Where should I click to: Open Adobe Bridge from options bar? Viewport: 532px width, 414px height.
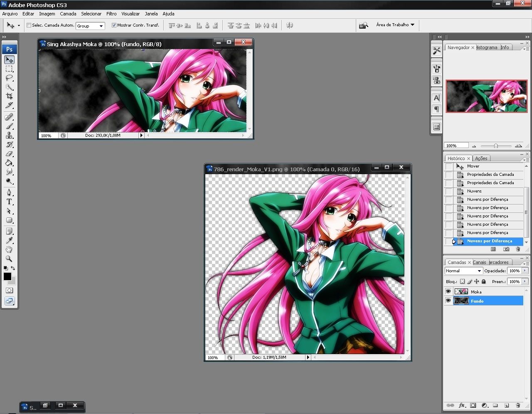pyautogui.click(x=364, y=25)
